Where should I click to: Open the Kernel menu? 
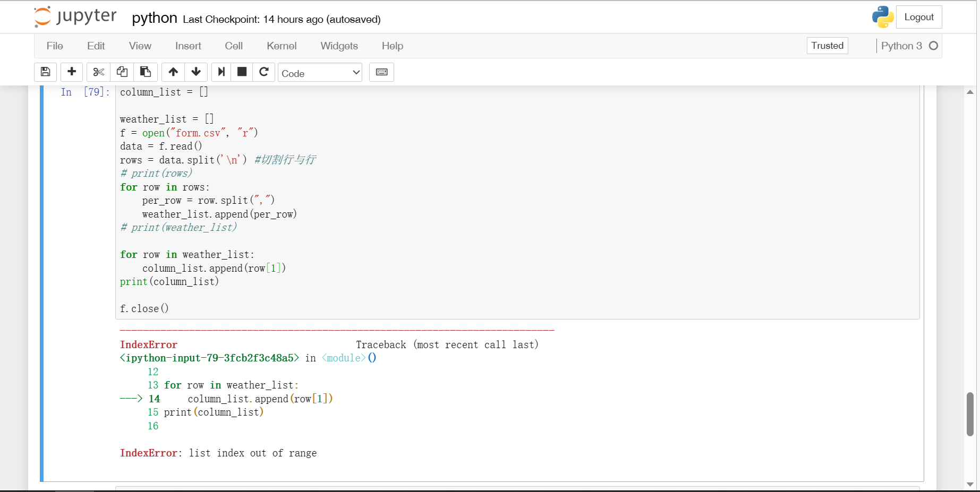282,46
